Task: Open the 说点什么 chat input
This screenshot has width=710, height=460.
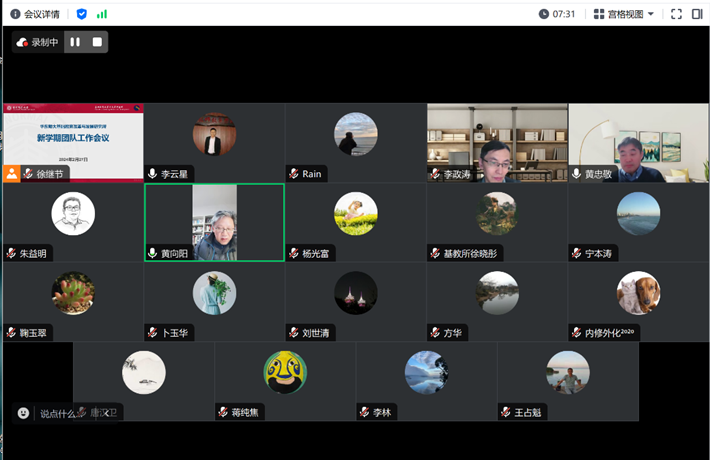Action: (x=57, y=413)
